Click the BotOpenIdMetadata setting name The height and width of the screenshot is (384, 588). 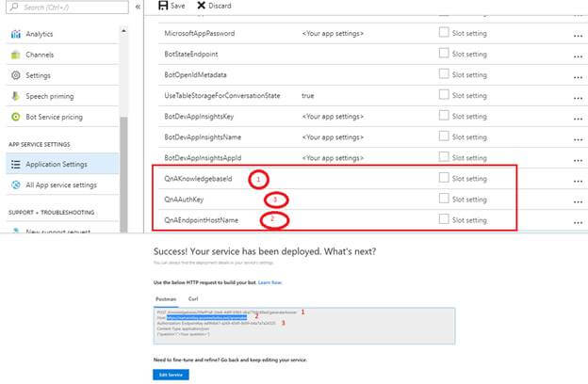195,75
